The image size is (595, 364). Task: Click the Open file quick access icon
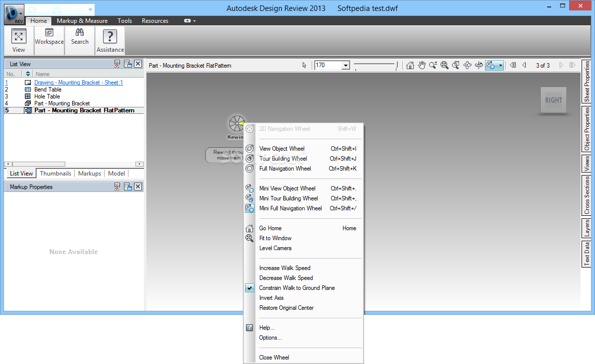33,9
